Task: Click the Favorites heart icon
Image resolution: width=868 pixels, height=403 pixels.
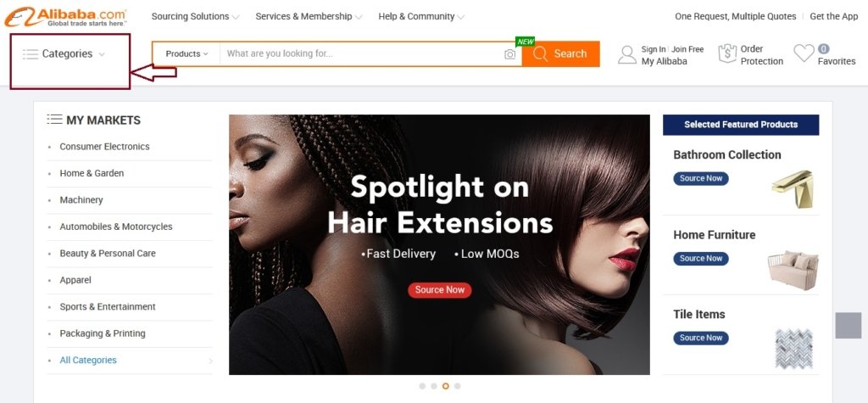Action: click(804, 53)
